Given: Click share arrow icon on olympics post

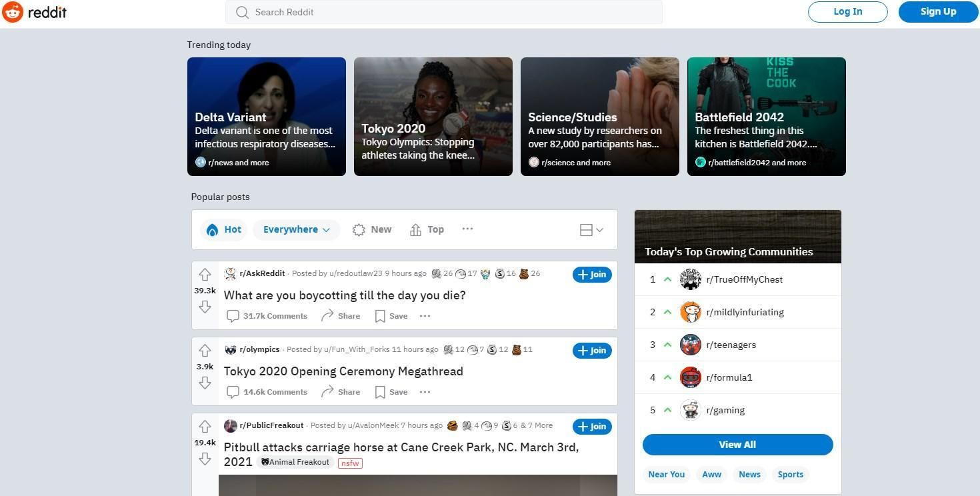Looking at the screenshot, I should point(327,391).
